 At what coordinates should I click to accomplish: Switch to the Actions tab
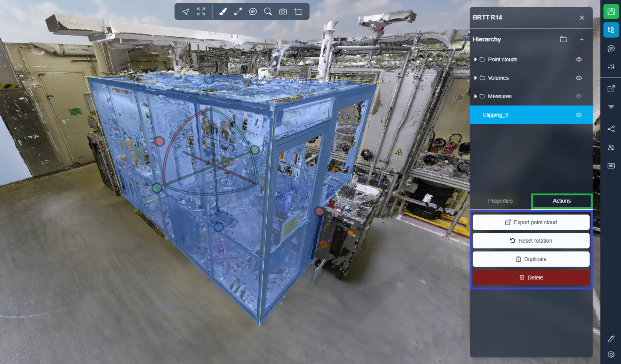pyautogui.click(x=562, y=201)
